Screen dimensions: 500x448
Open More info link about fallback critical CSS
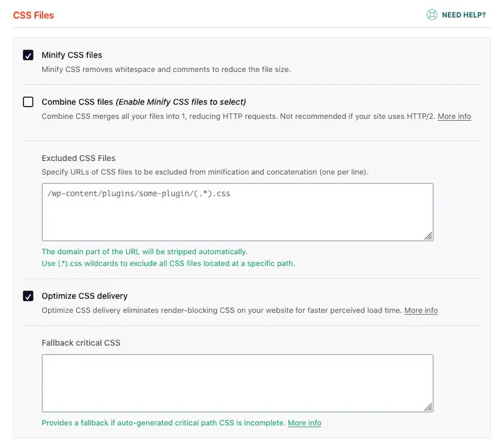pos(305,423)
